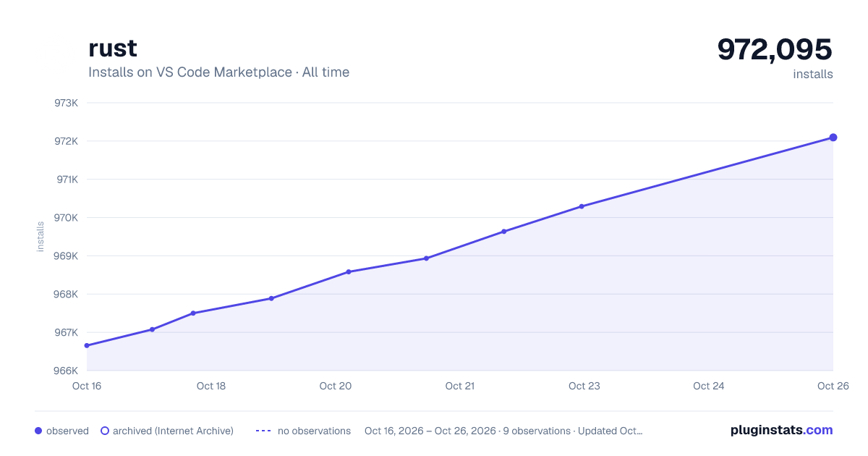Click the dashed no-observations legend line

click(x=263, y=431)
